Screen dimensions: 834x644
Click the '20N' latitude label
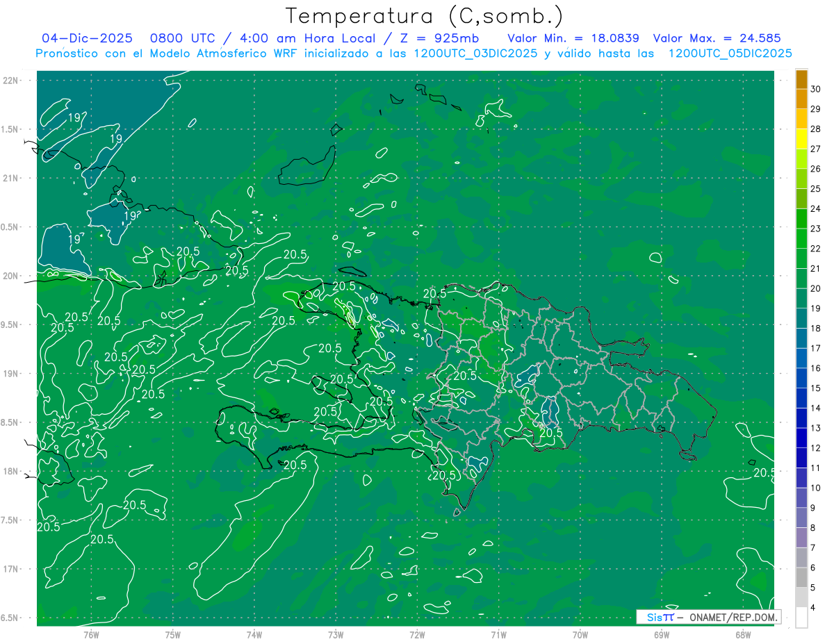(x=10, y=276)
